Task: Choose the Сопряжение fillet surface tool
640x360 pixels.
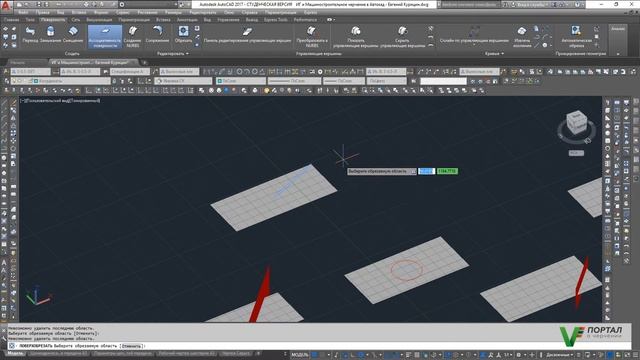Action: 157,35
